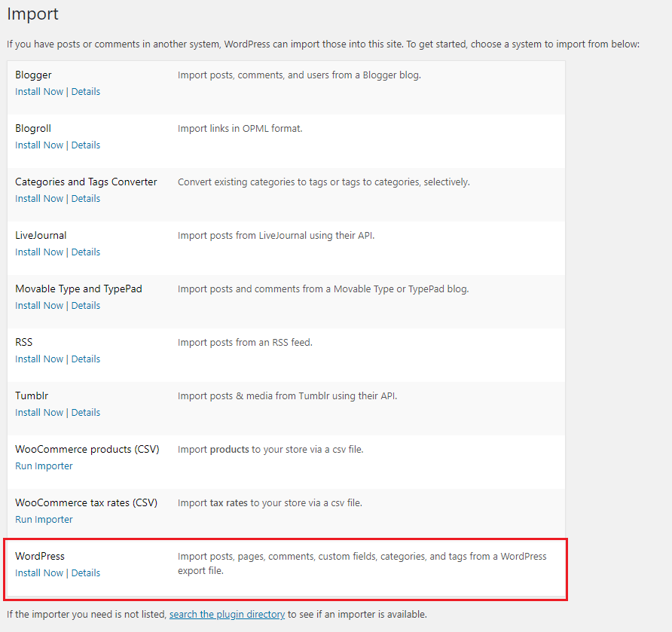This screenshot has width=672, height=632.
Task: Click Install Now under LiveJournal
Action: (x=39, y=252)
